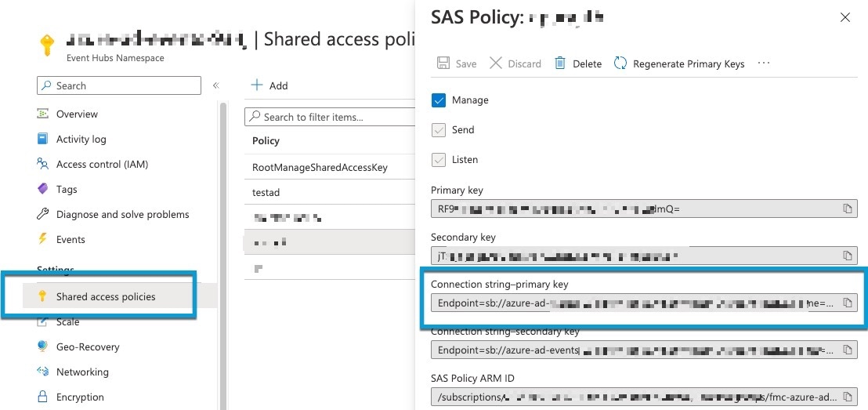Screen dimensions: 868x410
Task: Open Diagnose and solve problems
Action: pyautogui.click(x=122, y=215)
